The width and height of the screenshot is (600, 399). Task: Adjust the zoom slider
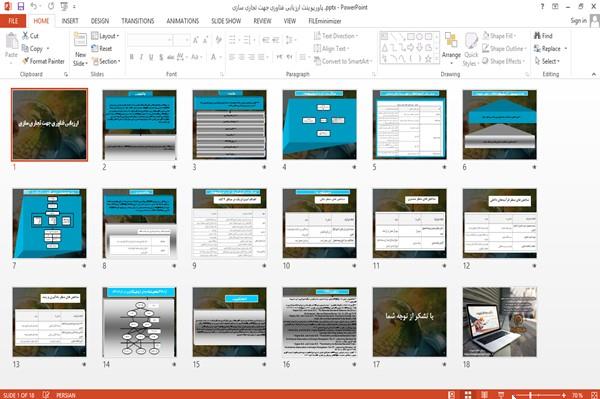(x=530, y=395)
